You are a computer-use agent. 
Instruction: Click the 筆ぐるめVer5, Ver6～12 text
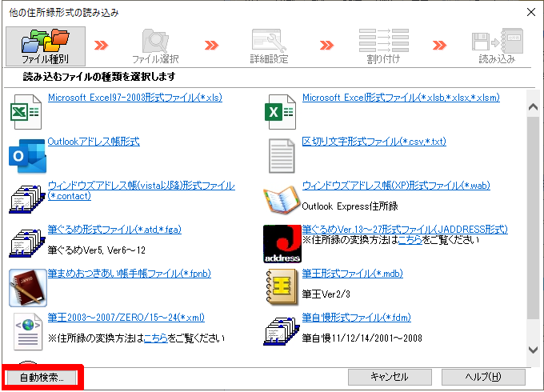[x=97, y=250]
